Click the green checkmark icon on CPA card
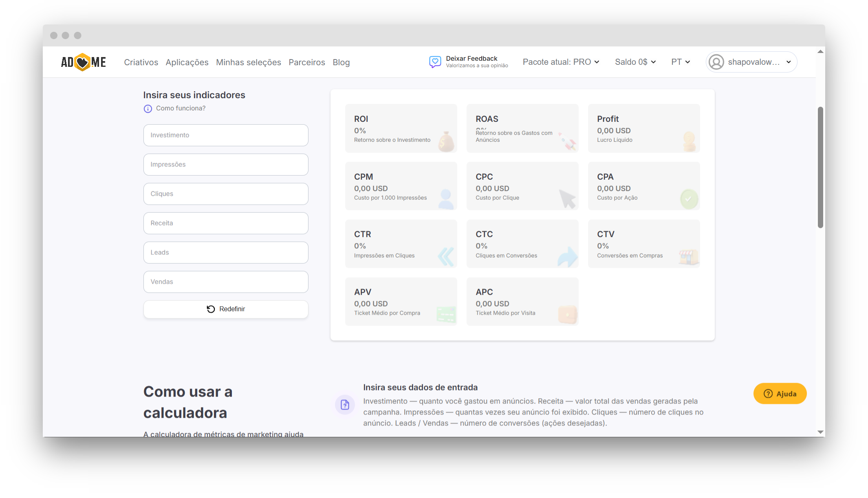This screenshot has width=868, height=498. pyautogui.click(x=689, y=199)
